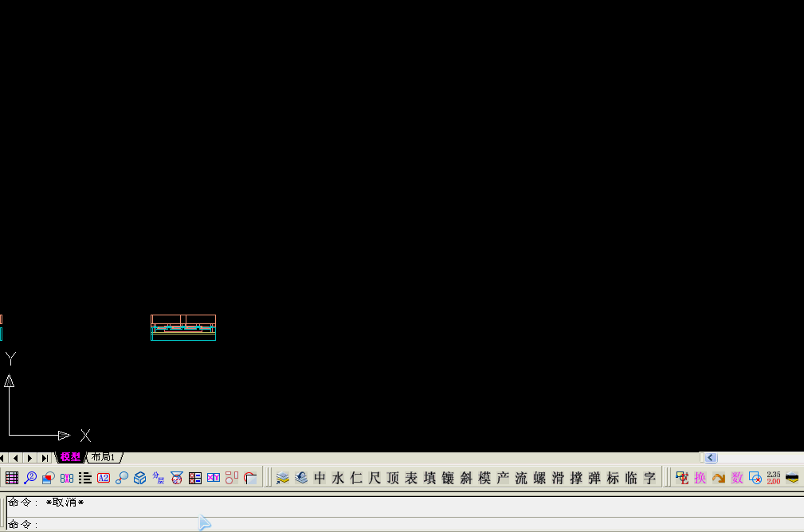
Task: Click the blue 3D box icon
Action: click(x=140, y=478)
